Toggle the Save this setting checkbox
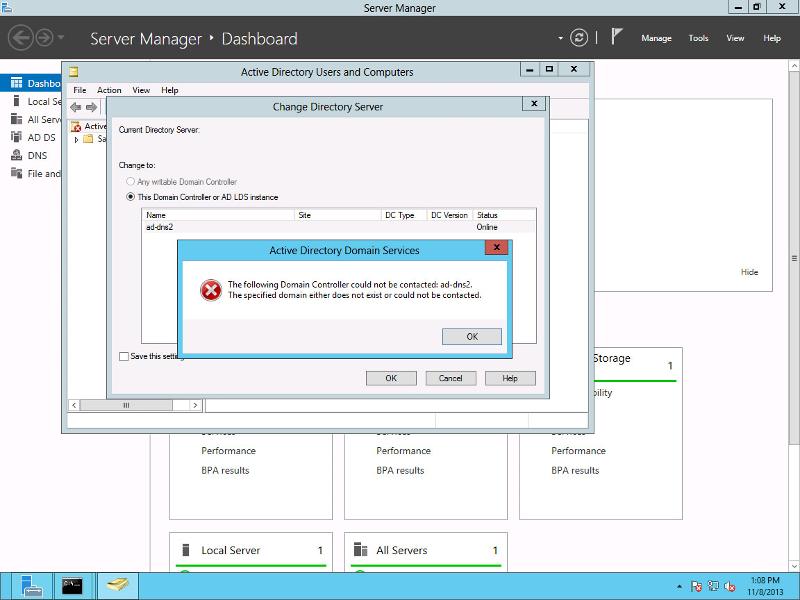 pos(123,356)
